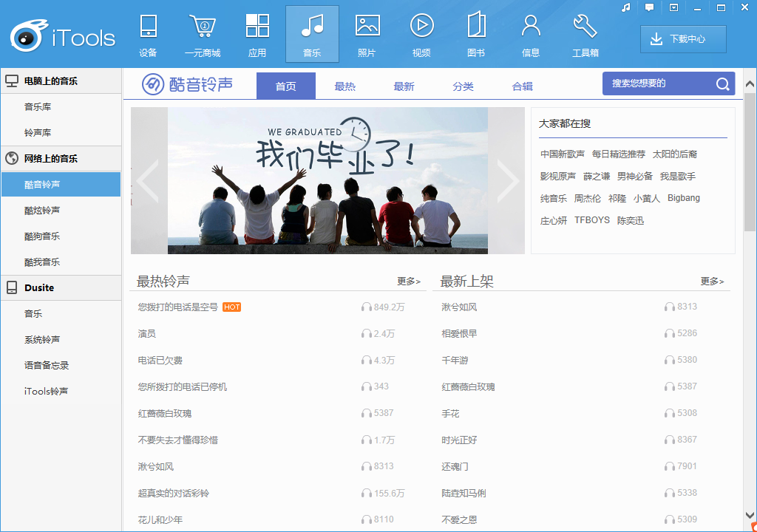Play ringtone 电话已欠费
This screenshot has height=532, width=757.
(160, 360)
